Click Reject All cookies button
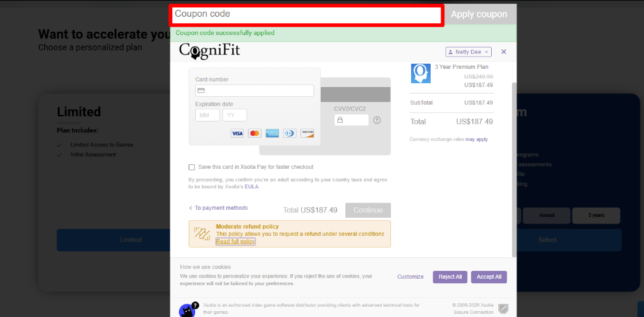Viewport: 644px width, 317px height. point(450,277)
